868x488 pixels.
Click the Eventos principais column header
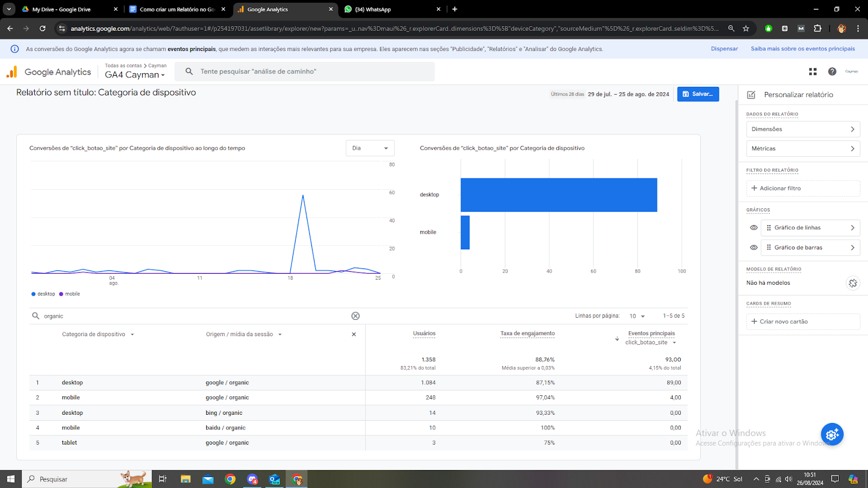click(x=652, y=333)
